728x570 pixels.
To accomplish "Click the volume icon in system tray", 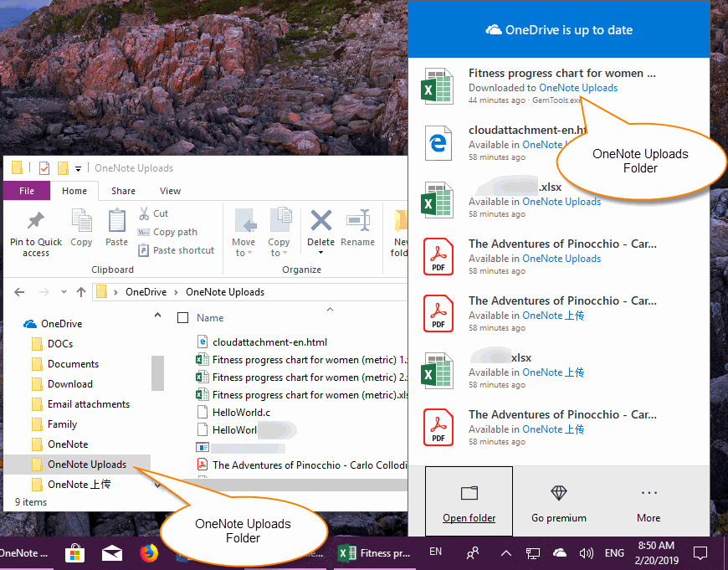I will (x=586, y=552).
